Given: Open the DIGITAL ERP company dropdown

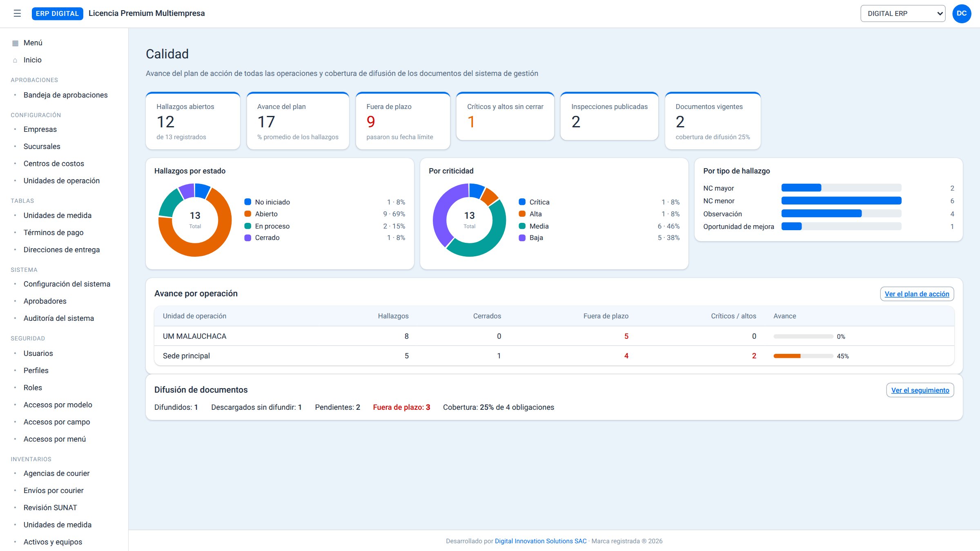Looking at the screenshot, I should 903,13.
